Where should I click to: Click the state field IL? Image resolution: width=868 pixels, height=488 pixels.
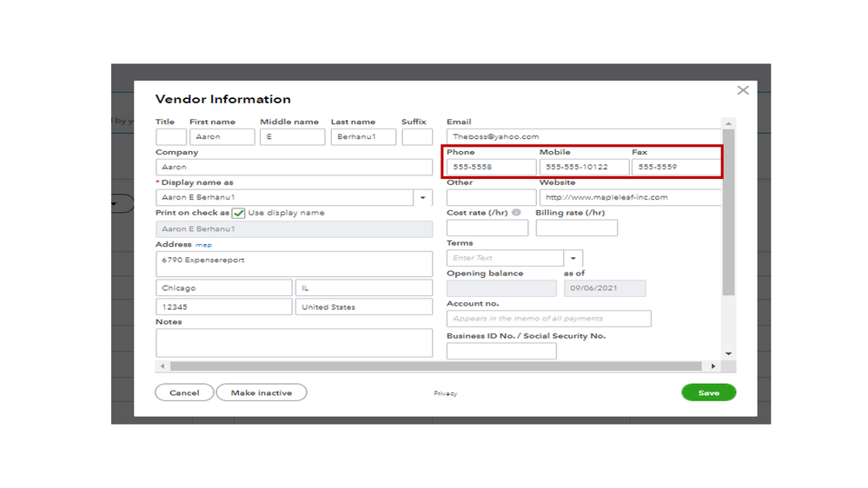[x=364, y=288]
